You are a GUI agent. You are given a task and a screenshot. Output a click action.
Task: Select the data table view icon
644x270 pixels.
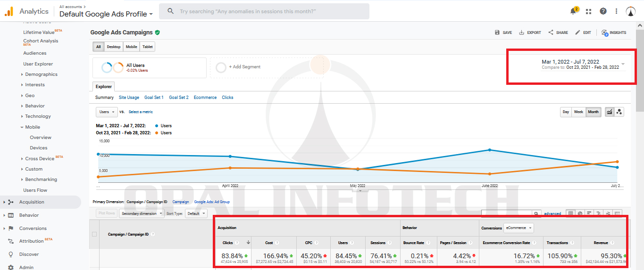[570, 213]
